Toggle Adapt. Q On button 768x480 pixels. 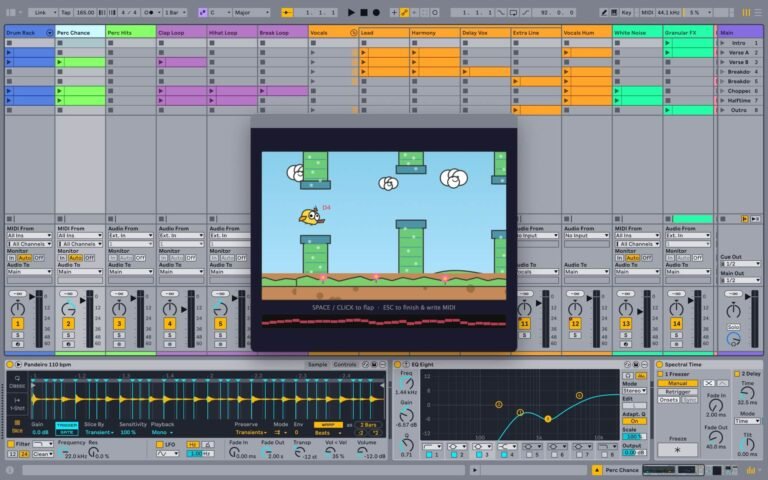point(634,421)
